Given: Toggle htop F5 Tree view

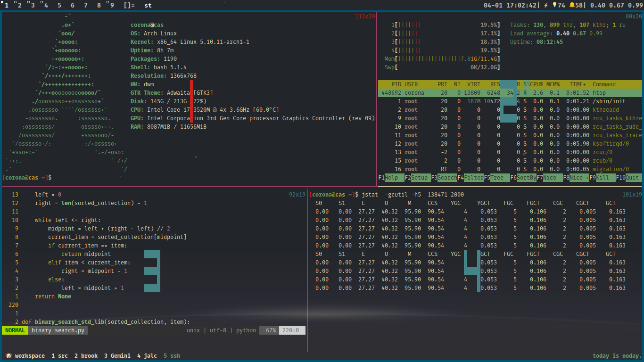Looking at the screenshot, I should (x=496, y=178).
